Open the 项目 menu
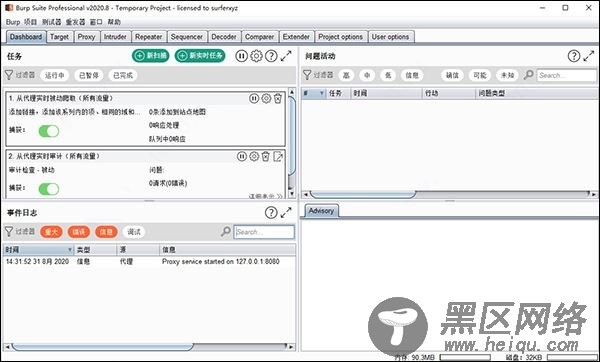600x362 pixels. click(31, 22)
